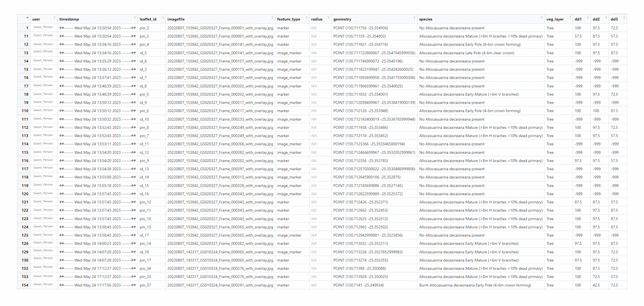Sort by the dd1 column header

[x=578, y=19]
